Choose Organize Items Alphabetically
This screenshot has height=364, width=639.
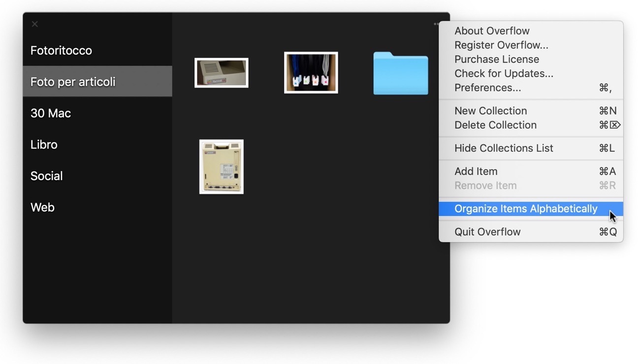tap(526, 209)
